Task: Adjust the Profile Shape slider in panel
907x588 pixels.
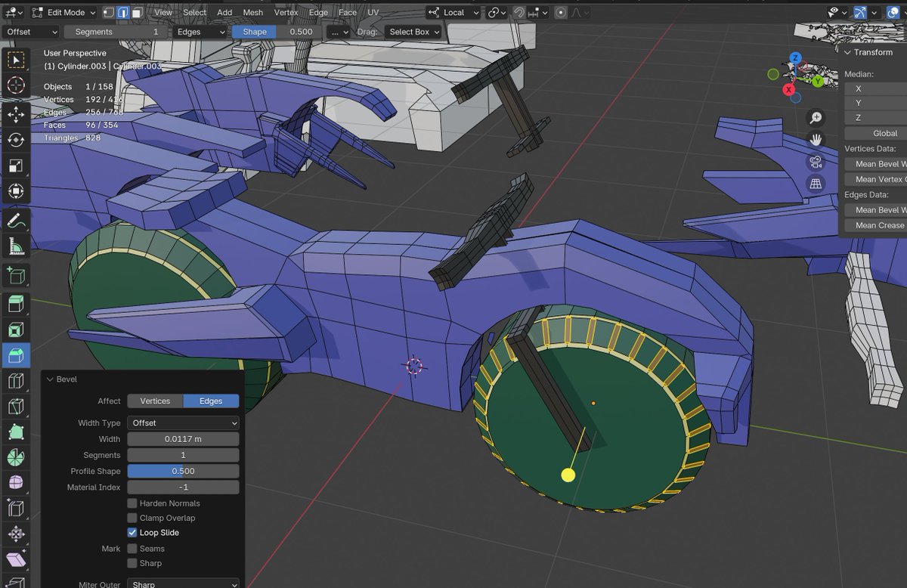Action: 183,472
